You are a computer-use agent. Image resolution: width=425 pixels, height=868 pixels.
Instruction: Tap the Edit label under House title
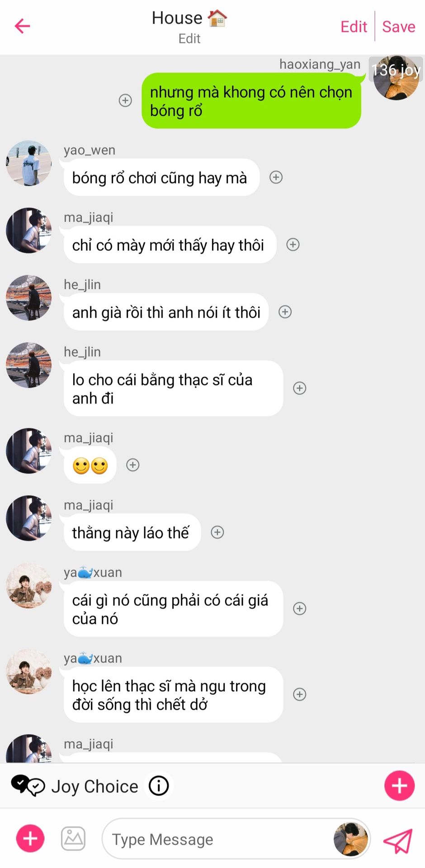tap(189, 39)
